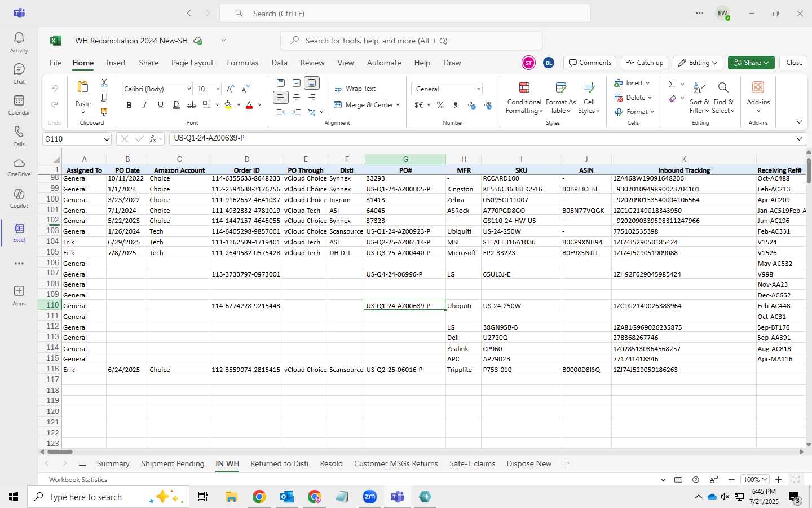
Task: Select the Format Painter brush
Action: coord(104,112)
